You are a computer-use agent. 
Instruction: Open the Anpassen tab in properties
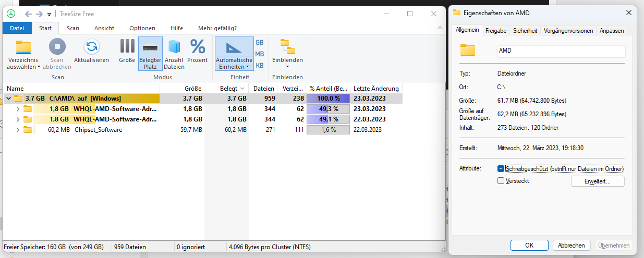(x=612, y=31)
